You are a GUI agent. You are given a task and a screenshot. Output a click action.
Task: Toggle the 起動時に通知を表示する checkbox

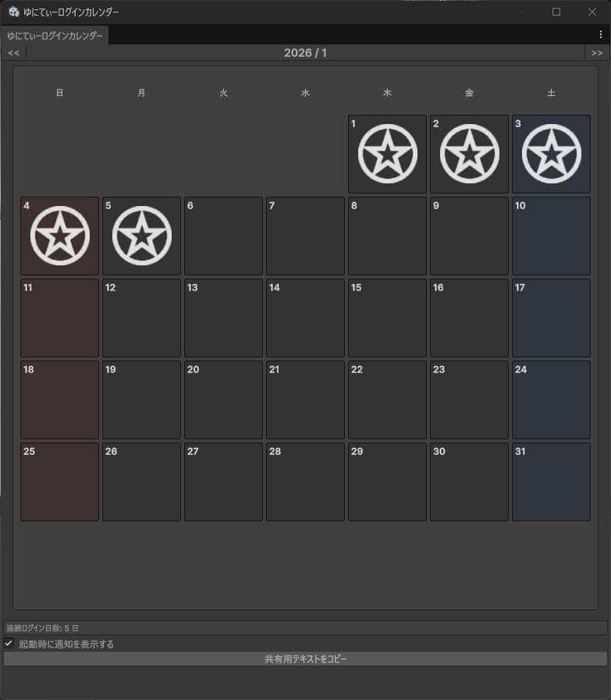pos(9,643)
